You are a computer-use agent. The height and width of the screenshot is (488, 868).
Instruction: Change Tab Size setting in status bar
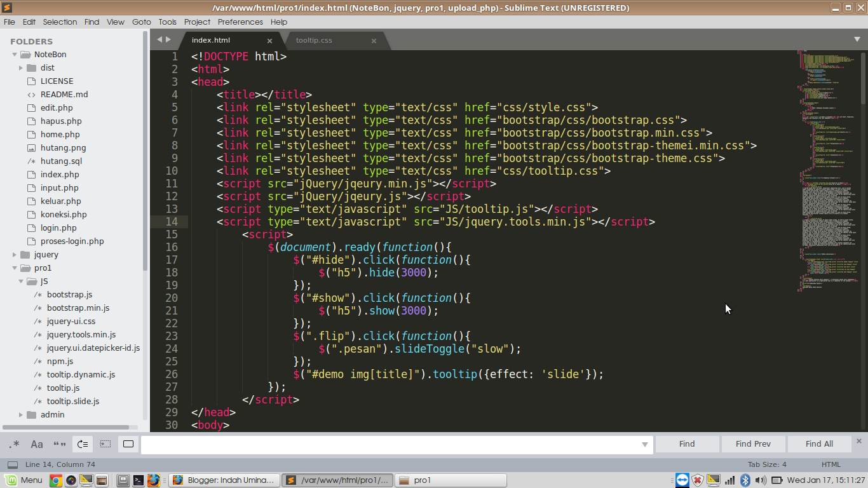pos(767,464)
